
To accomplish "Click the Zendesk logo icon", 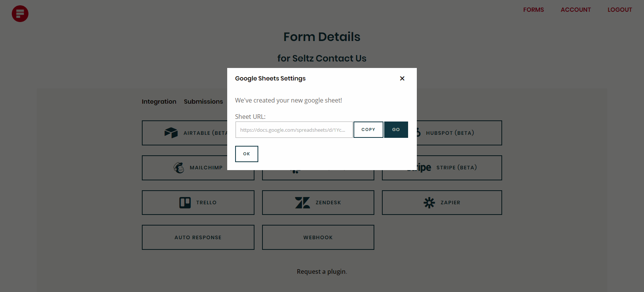I will tap(302, 202).
